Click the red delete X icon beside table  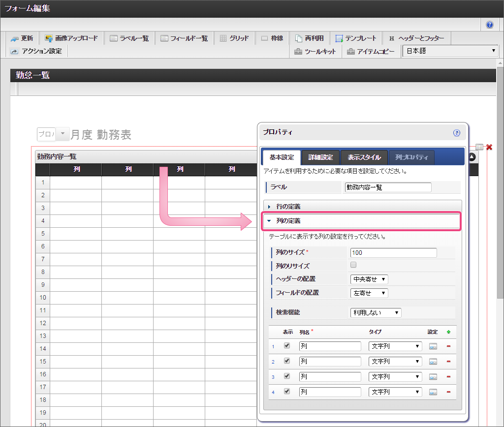coord(489,147)
